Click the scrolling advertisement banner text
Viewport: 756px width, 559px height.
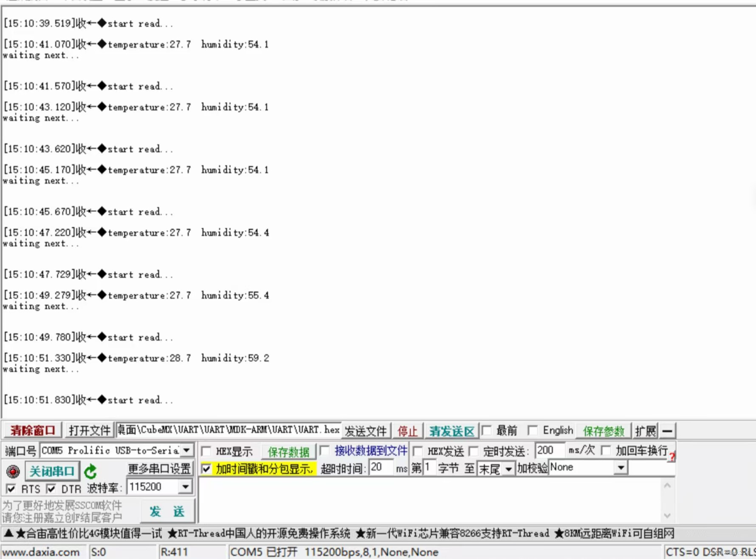pos(339,533)
